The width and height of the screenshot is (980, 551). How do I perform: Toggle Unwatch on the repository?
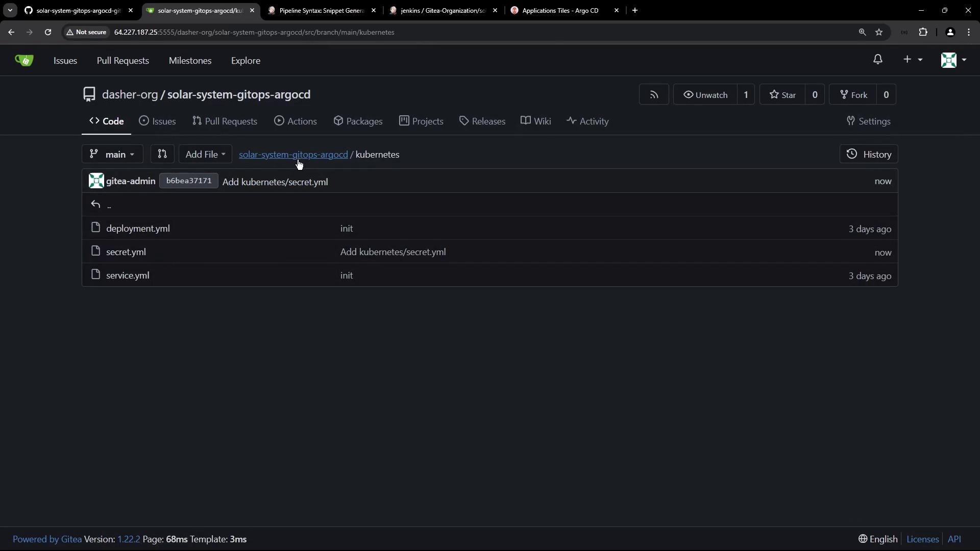[x=705, y=95]
